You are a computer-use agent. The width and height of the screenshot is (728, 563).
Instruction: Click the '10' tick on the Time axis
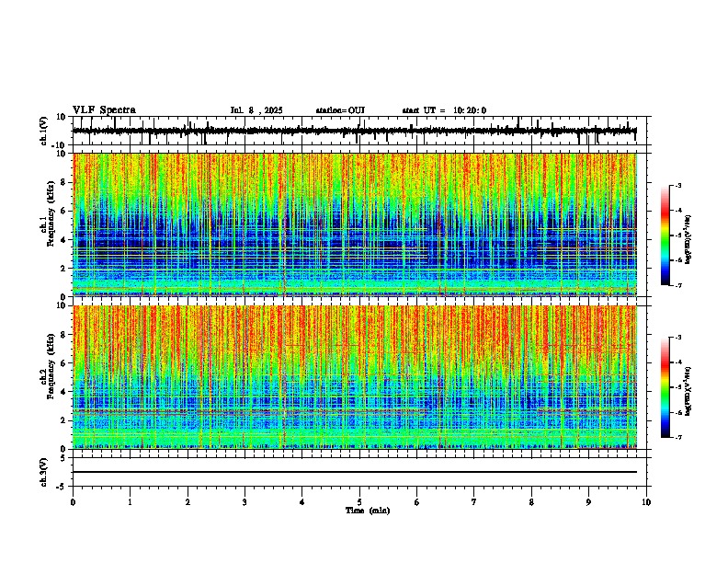pos(646,502)
